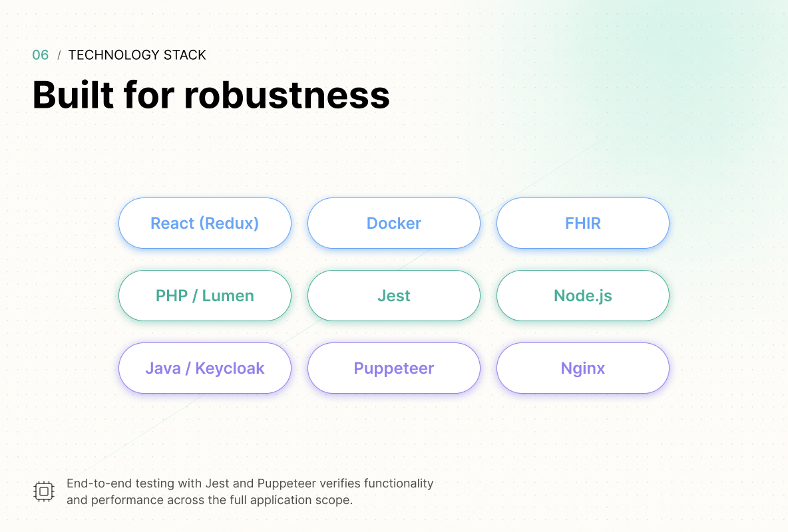This screenshot has width=788, height=532.
Task: Choose the Jest pill
Action: (x=394, y=296)
